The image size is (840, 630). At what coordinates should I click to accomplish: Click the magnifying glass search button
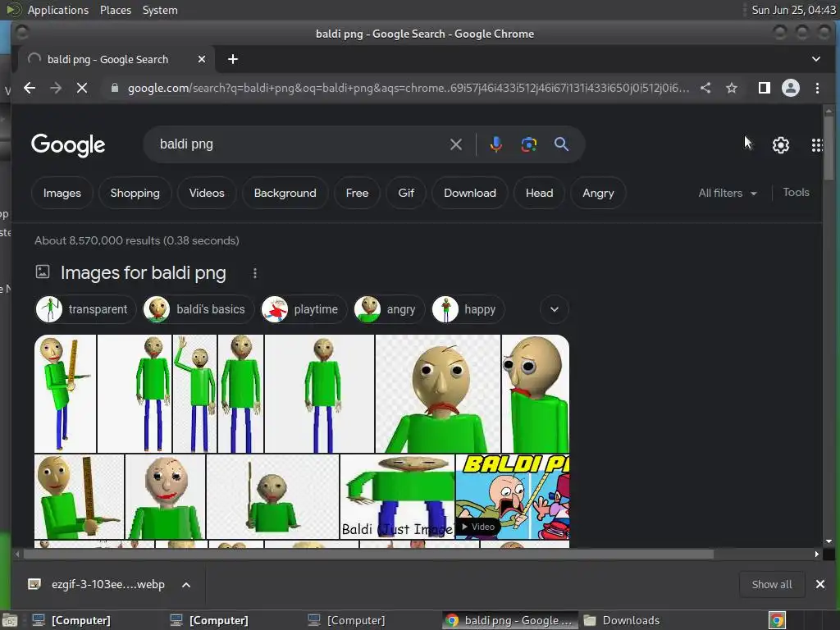[x=561, y=144]
